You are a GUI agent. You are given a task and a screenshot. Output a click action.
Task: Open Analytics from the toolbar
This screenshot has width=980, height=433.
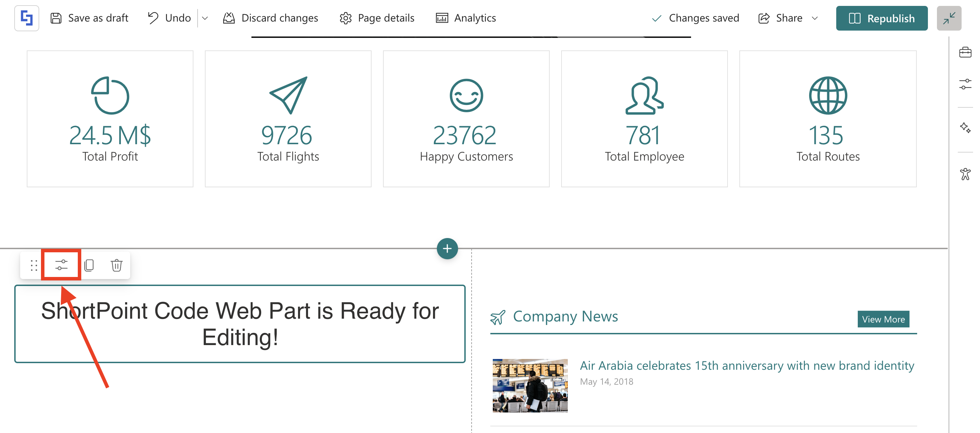[x=466, y=18]
